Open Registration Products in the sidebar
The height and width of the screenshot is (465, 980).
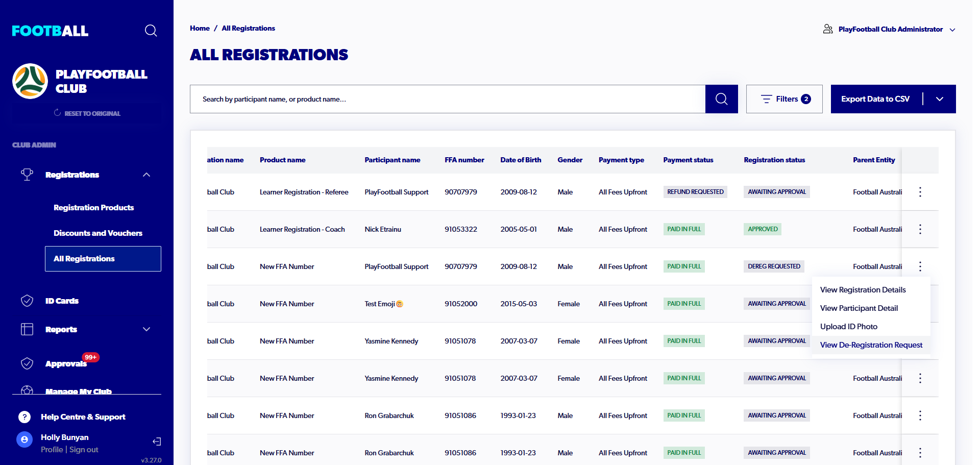[x=93, y=208]
